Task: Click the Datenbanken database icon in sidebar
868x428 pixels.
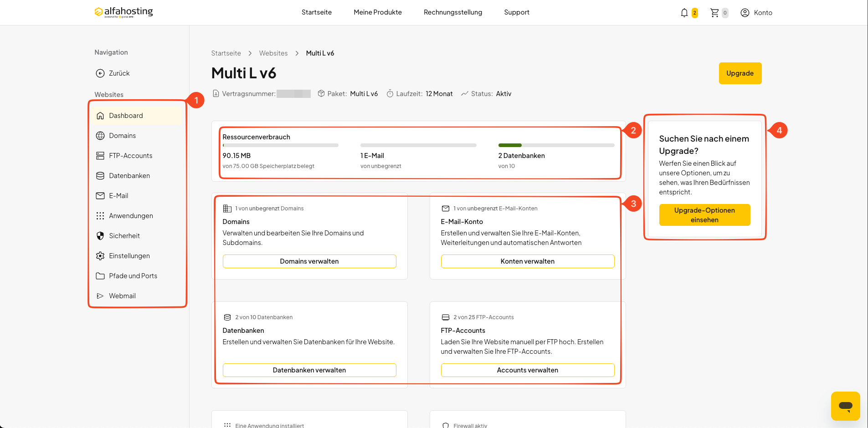Action: [x=100, y=176]
